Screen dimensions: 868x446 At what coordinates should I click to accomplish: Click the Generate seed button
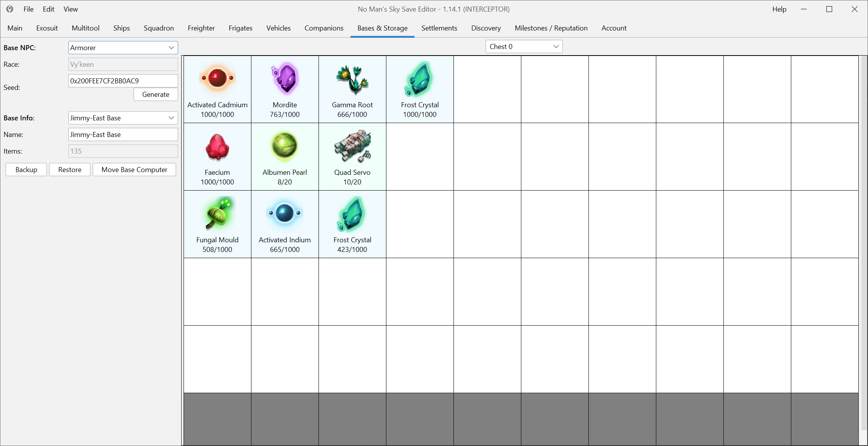155,94
